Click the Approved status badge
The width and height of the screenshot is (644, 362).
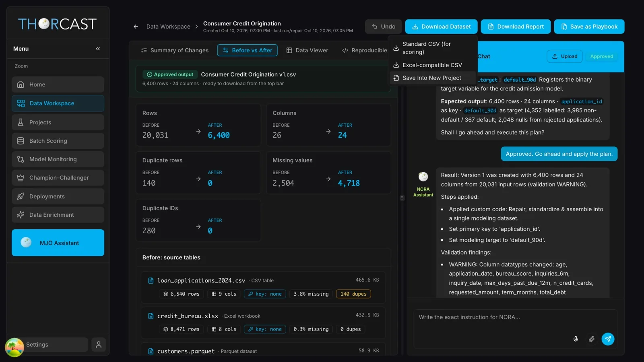(x=602, y=56)
